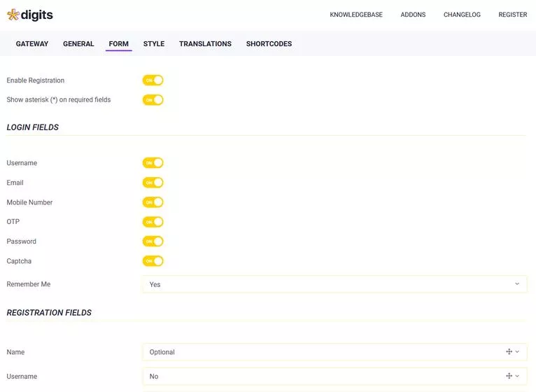Go to the Translations tab

205,43
